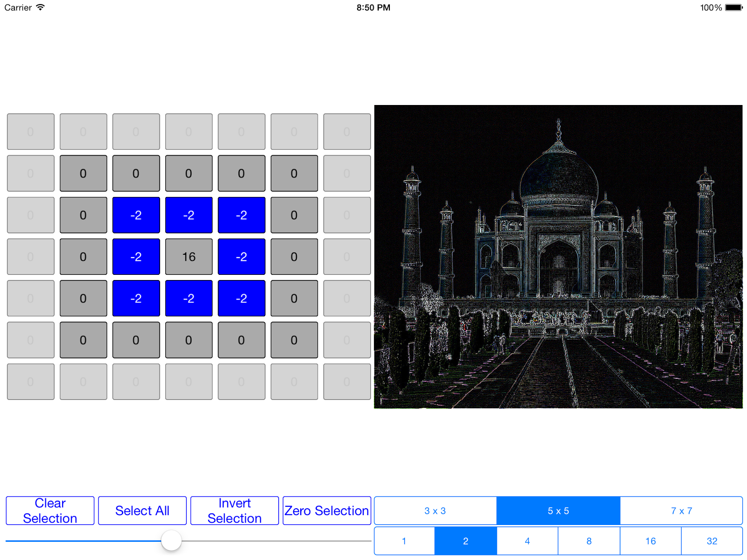Click Zero Selection
Image resolution: width=747 pixels, height=560 pixels.
click(327, 510)
